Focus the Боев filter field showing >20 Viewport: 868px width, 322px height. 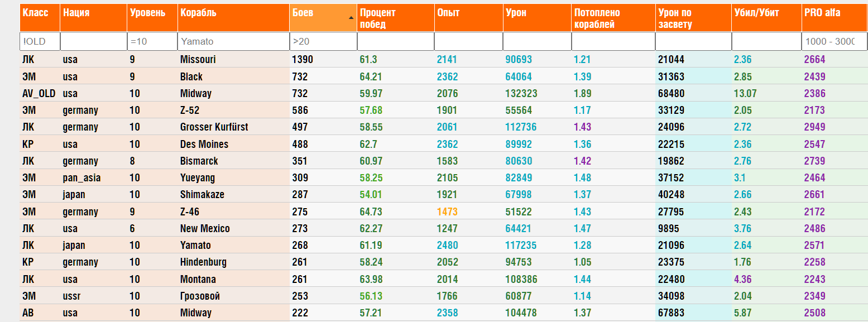(323, 41)
